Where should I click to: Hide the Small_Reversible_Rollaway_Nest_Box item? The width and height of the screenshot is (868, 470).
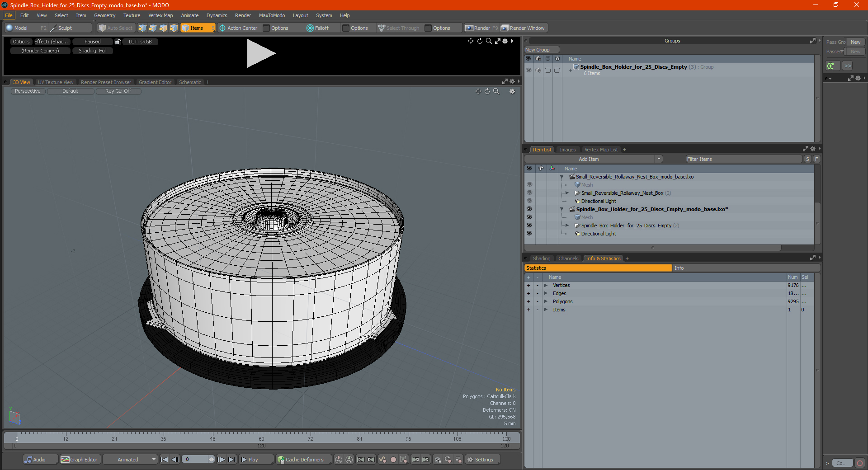[x=529, y=193]
